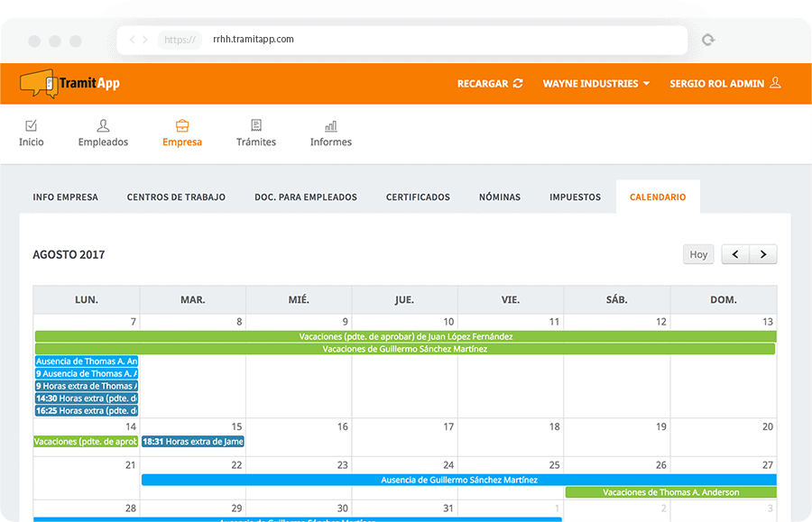Screen dimensions: 812x522
Task: Select day 13 in calendar
Action: click(768, 322)
